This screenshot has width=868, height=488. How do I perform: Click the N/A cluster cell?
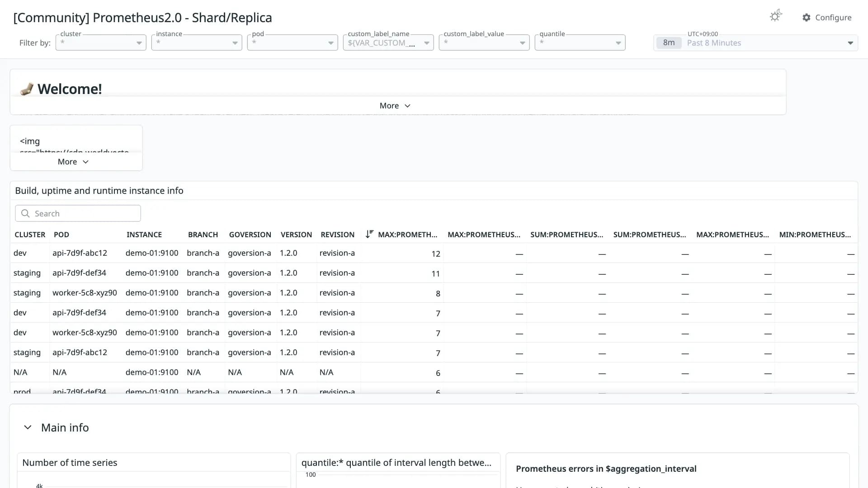[x=20, y=372]
